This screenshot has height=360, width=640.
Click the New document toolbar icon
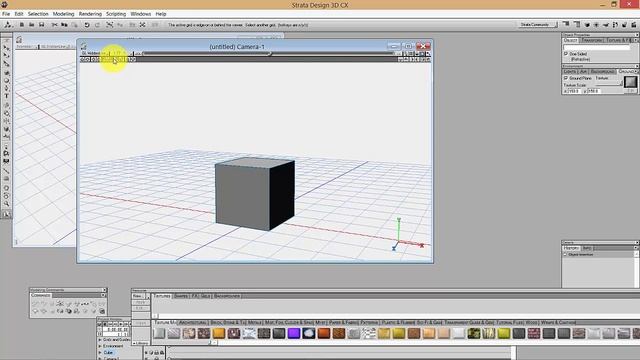pyautogui.click(x=22, y=25)
